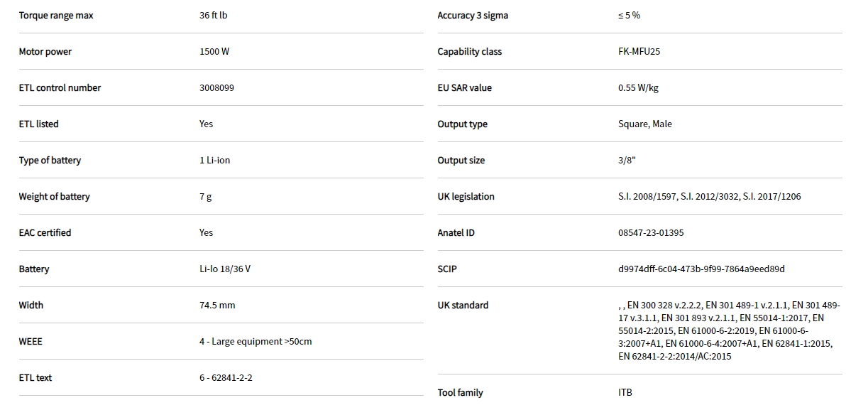The height and width of the screenshot is (410, 868).
Task: Click the WEEE large equipment value
Action: tap(256, 342)
